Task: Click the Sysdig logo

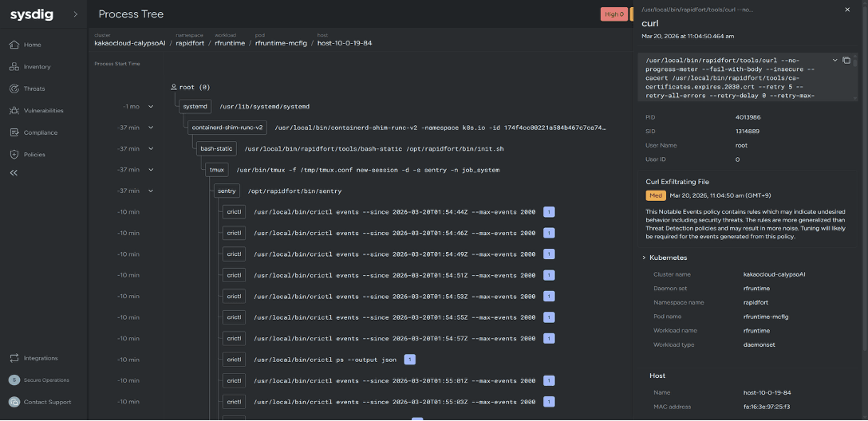Action: [x=32, y=15]
